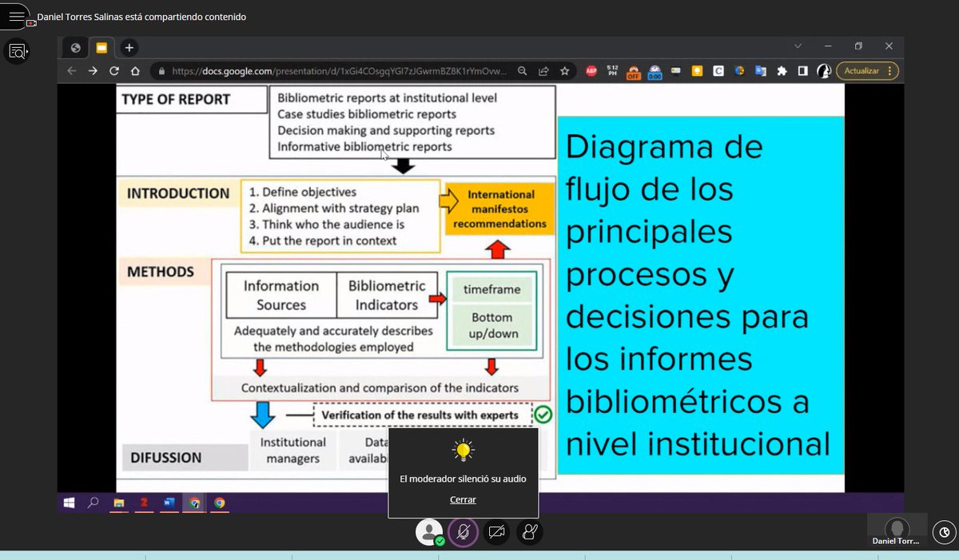Open the Word icon in shared taskbar
The image size is (959, 560).
point(168,502)
